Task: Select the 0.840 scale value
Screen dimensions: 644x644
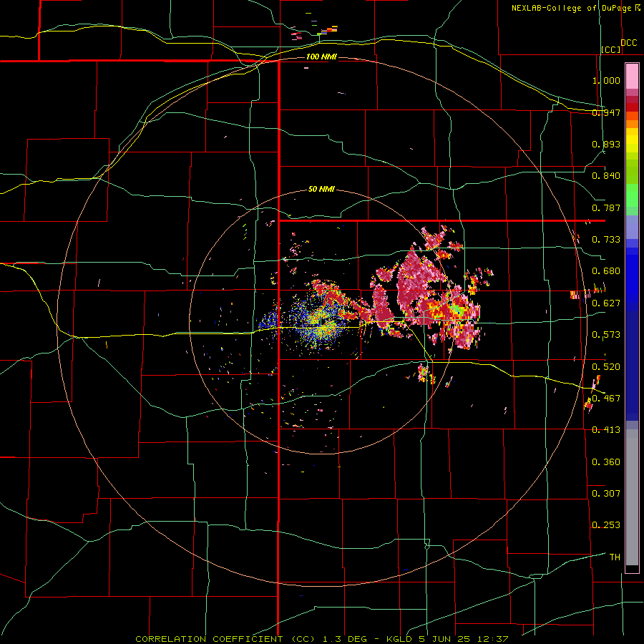Action: [x=606, y=176]
